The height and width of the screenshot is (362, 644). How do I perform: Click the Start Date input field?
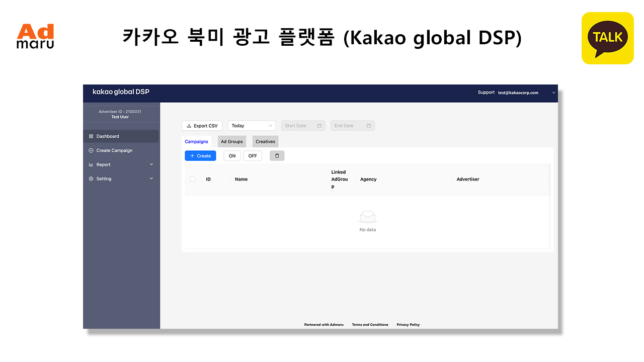[x=303, y=126]
